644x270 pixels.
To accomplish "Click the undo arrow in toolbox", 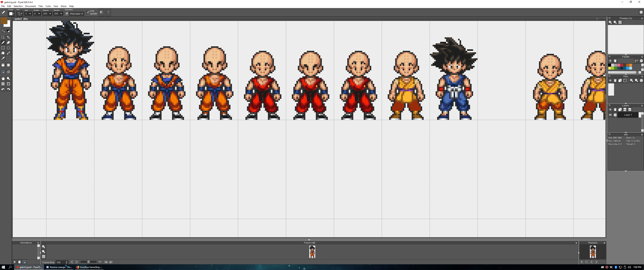I will (3, 89).
